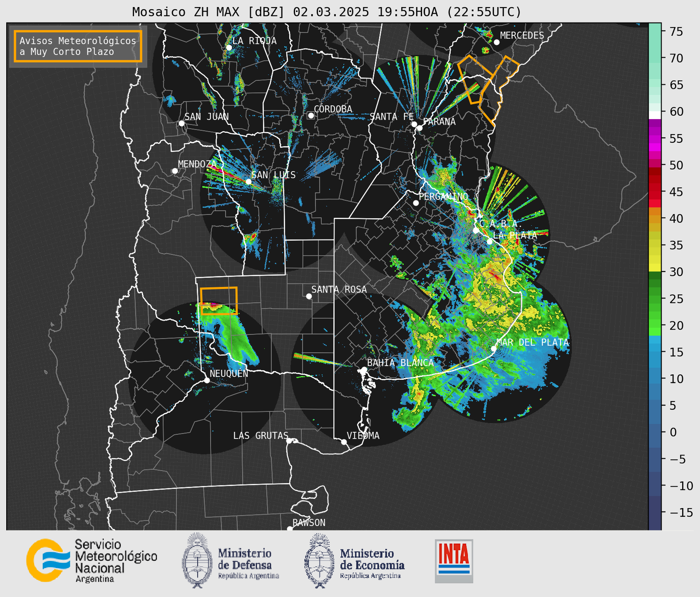The image size is (700, 597).
Task: Click the Servicio Meteorológico Nacional logo
Action: pyautogui.click(x=49, y=560)
